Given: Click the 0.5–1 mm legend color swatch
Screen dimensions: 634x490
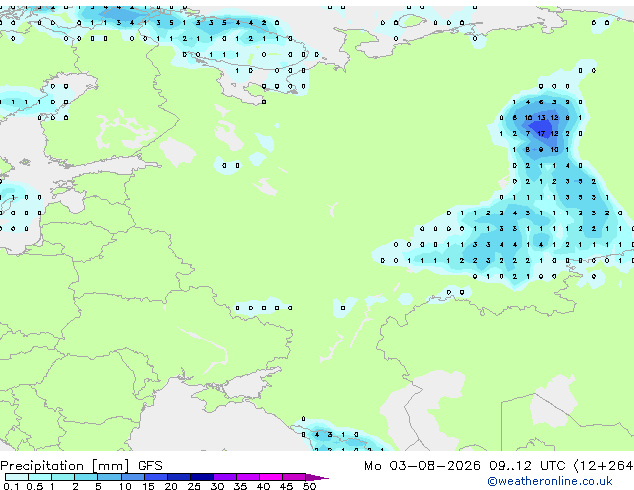Looking at the screenshot, I should point(40,477).
